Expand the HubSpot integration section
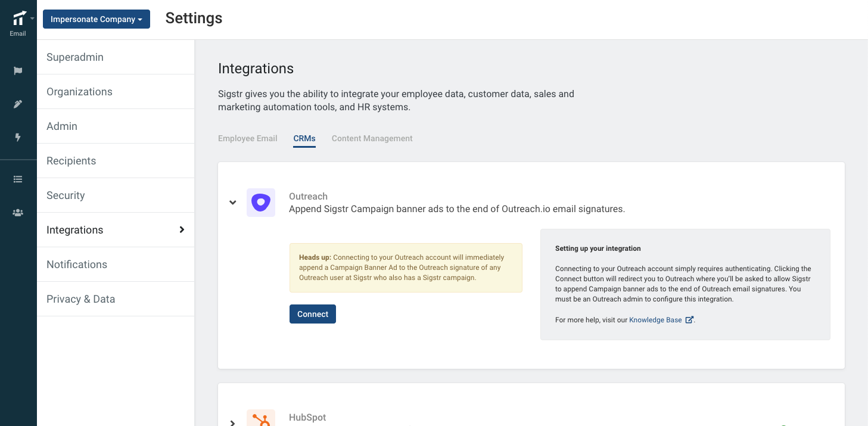The width and height of the screenshot is (868, 426). 233,422
